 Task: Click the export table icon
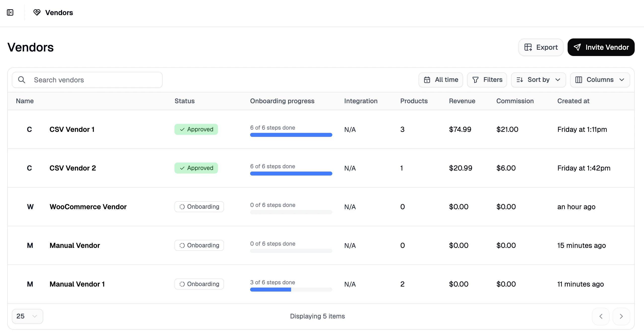(x=528, y=47)
